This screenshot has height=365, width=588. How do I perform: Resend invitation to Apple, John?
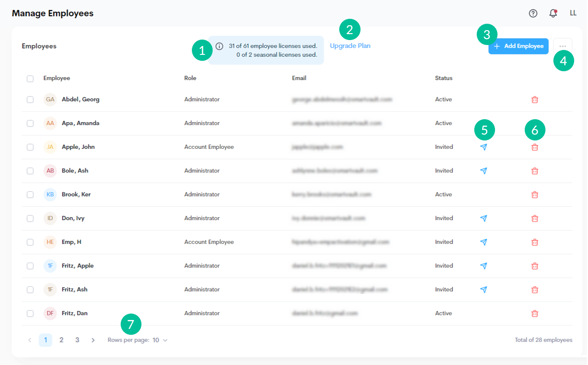(484, 147)
